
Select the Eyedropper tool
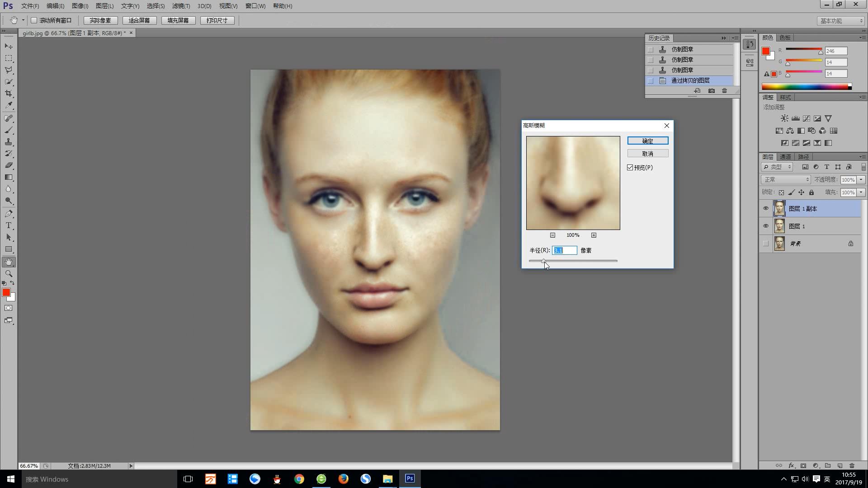click(9, 105)
